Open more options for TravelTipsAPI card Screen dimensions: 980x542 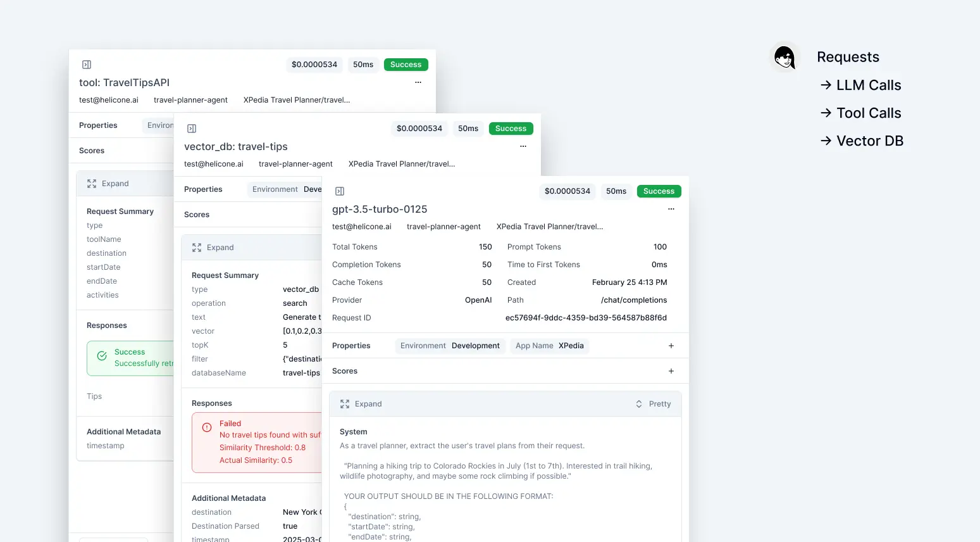418,82
